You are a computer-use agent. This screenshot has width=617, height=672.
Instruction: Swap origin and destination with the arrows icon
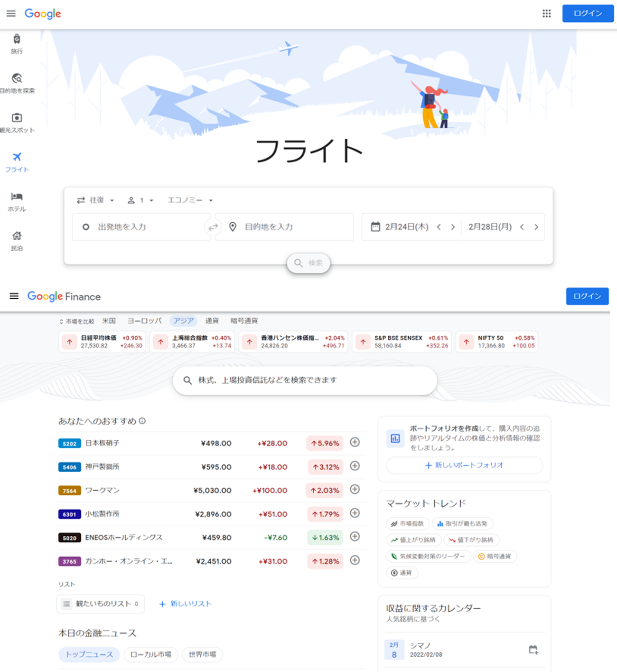click(213, 227)
